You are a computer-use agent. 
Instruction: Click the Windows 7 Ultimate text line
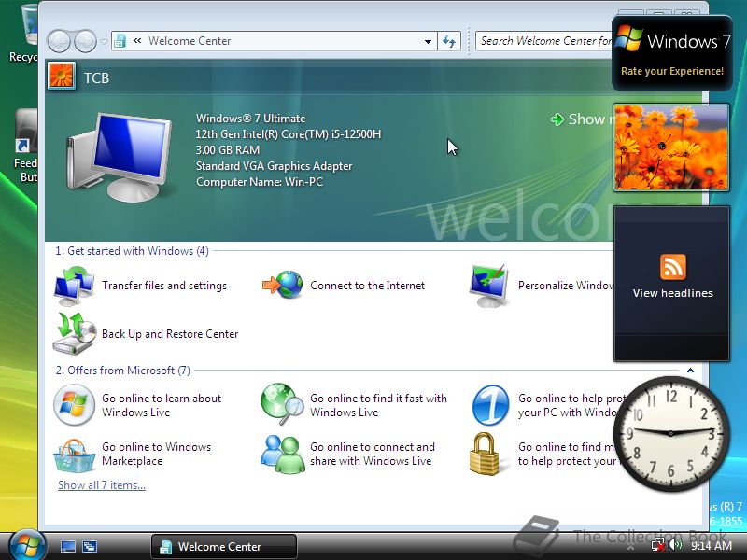tap(250, 119)
